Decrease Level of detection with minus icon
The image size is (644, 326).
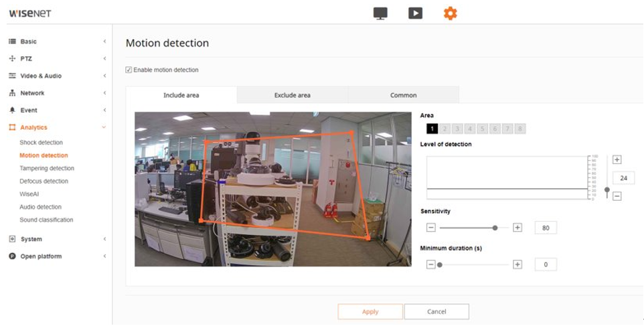(617, 196)
